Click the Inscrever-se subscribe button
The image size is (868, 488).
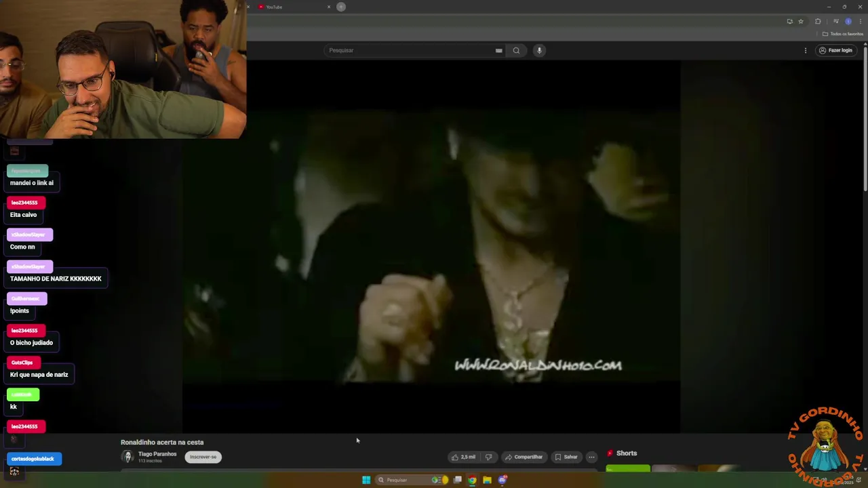203,457
